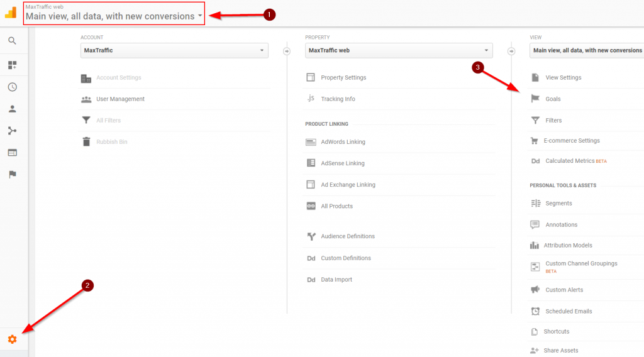Click the Scheduled Emails alarm icon
The height and width of the screenshot is (357, 644).
(535, 311)
